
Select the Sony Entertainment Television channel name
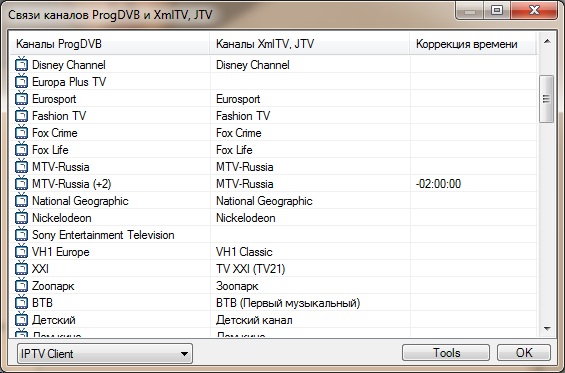tap(103, 235)
